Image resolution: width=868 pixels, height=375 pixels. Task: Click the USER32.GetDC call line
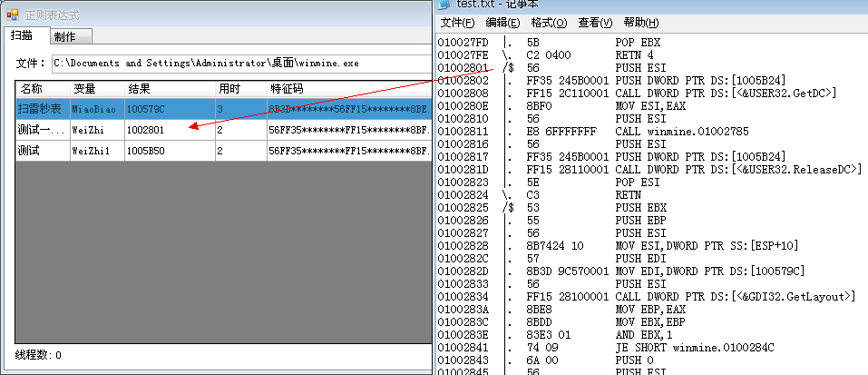tap(637, 94)
